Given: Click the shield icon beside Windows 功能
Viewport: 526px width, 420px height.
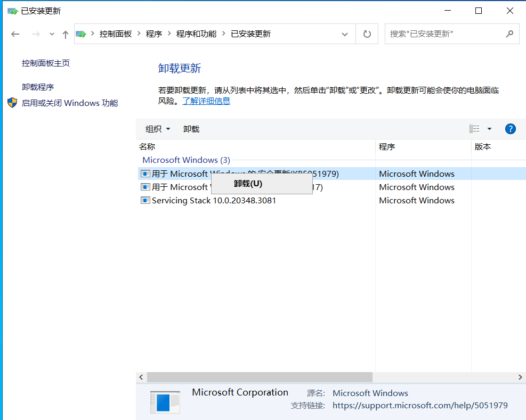Looking at the screenshot, I should tap(12, 103).
